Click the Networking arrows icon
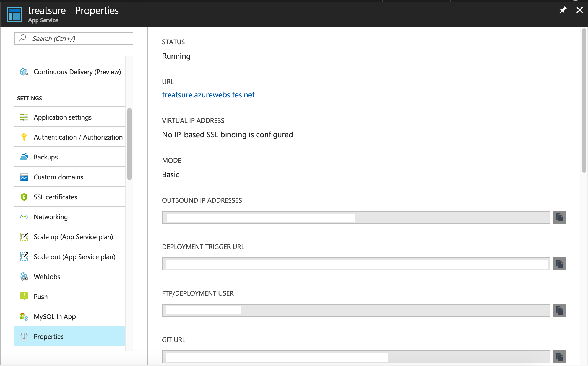The height and width of the screenshot is (366, 588). tap(24, 217)
